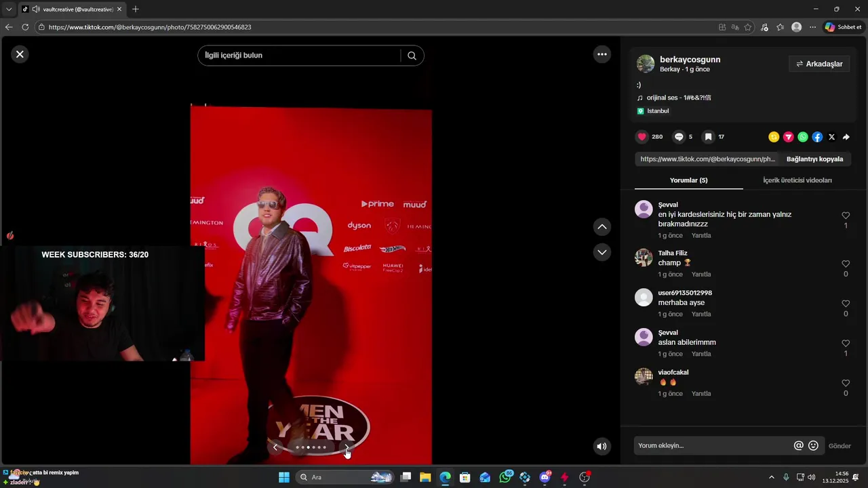This screenshot has height=488, width=868.
Task: Click the search magnifier in İlgili içeriği bulun
Action: pos(412,56)
